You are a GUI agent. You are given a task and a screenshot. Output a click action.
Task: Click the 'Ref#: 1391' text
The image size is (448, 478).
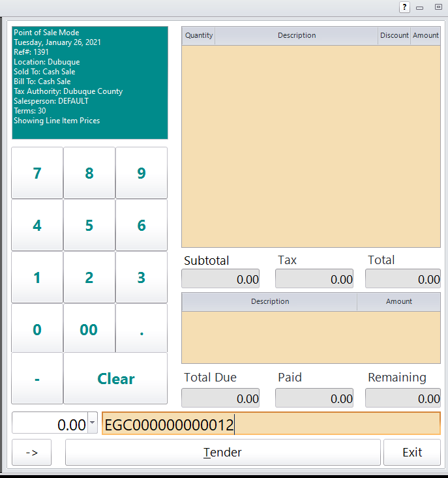(x=31, y=52)
